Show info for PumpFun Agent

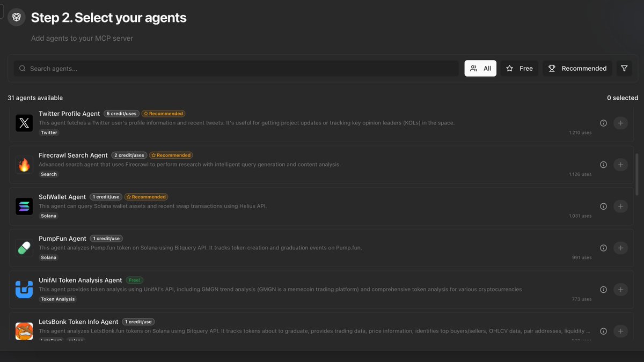click(x=603, y=248)
